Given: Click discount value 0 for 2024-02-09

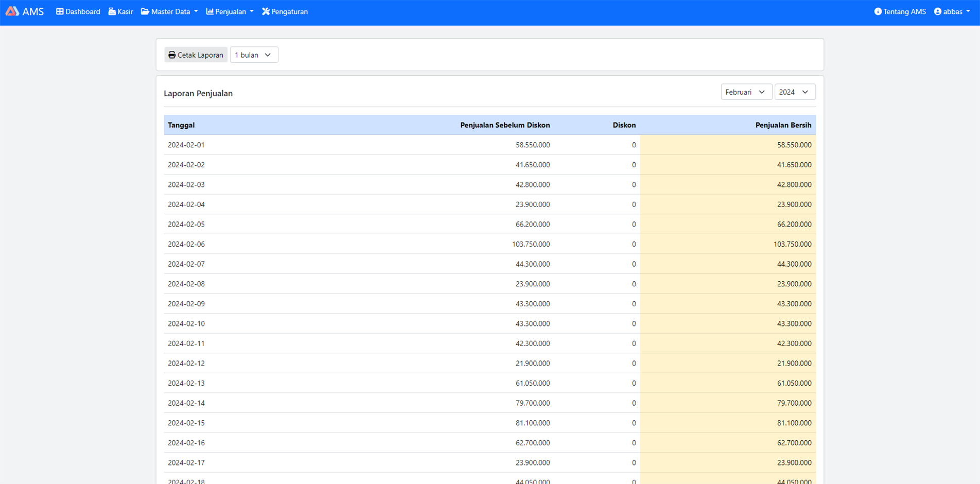Looking at the screenshot, I should pos(634,304).
